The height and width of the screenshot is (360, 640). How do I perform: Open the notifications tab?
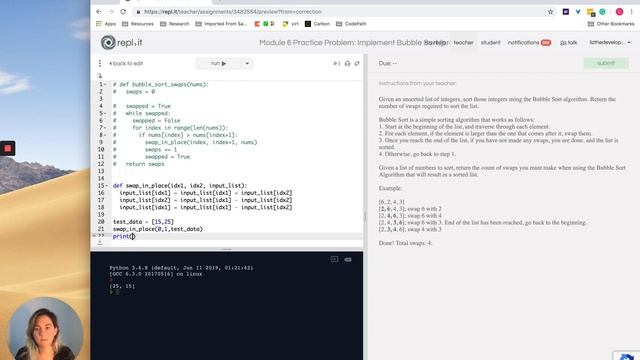[x=529, y=42]
